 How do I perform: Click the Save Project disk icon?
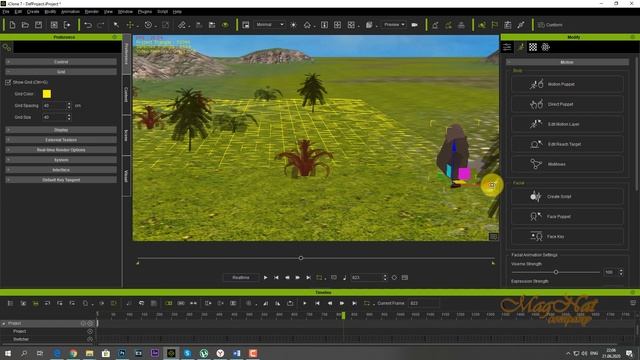pos(38,25)
